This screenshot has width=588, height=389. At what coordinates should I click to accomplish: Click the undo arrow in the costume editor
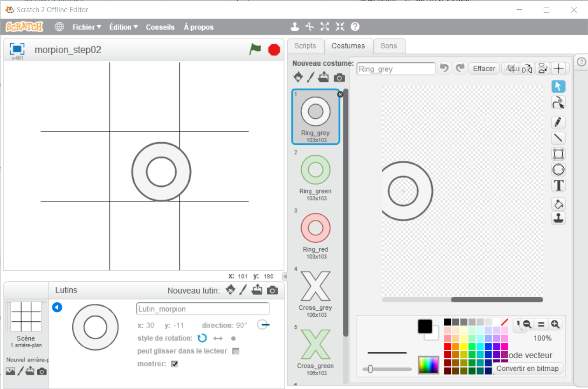pyautogui.click(x=444, y=68)
